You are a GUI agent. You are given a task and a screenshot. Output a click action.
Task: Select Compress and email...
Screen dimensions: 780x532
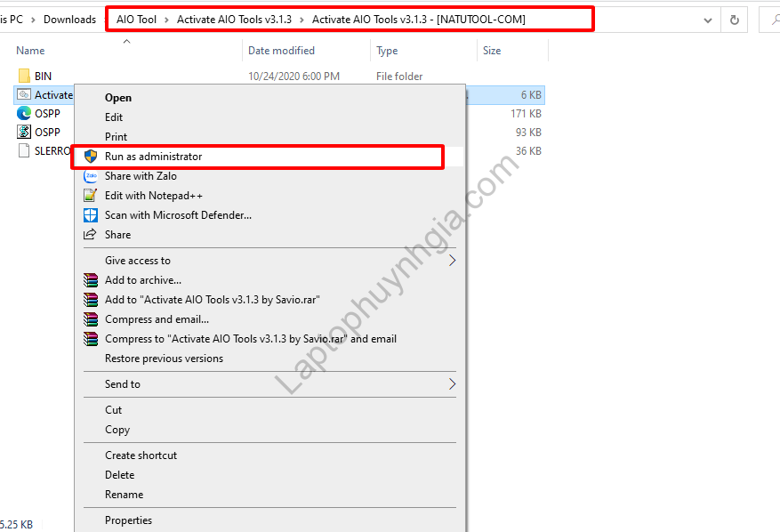(157, 319)
